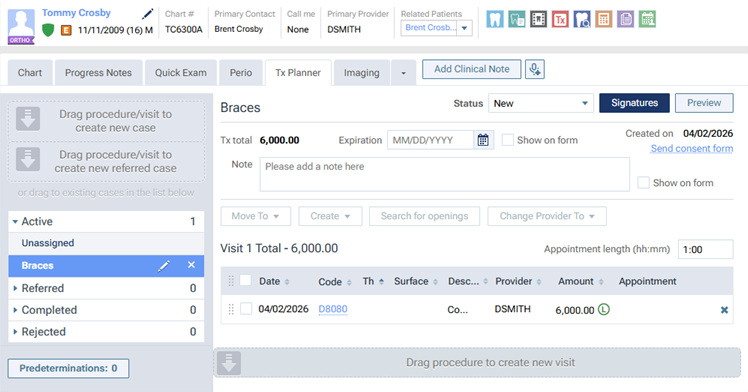The width and height of the screenshot is (748, 392).
Task: Click the green L circle beside 6,000.00
Action: click(x=604, y=309)
